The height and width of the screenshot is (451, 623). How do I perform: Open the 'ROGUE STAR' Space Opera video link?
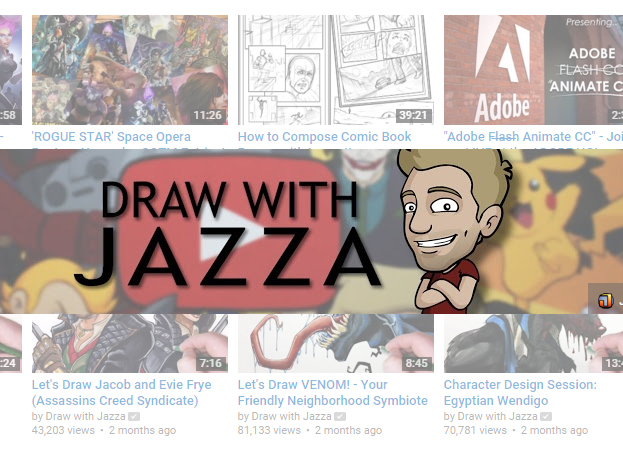pyautogui.click(x=111, y=137)
